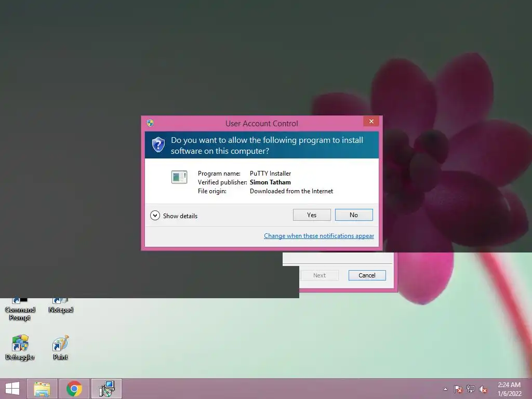Open Action Center flag icon
The image size is (532, 399).
pyautogui.click(x=458, y=389)
